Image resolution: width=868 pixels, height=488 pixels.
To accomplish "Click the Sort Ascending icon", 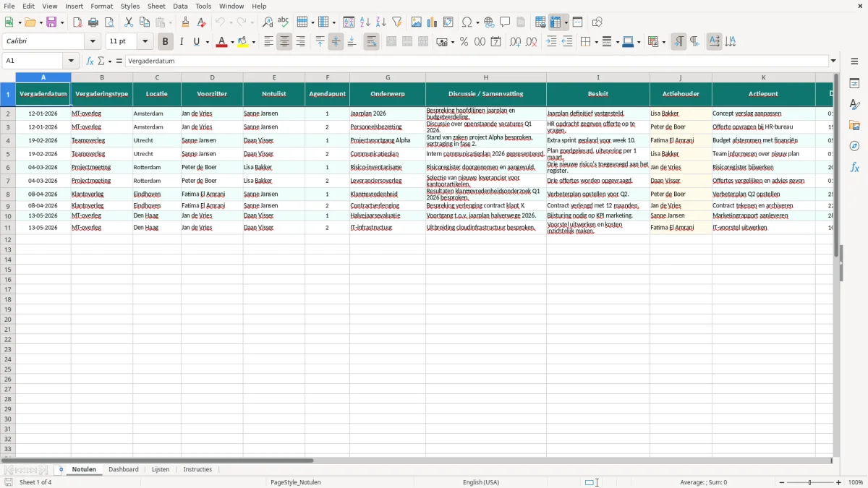I will click(365, 22).
